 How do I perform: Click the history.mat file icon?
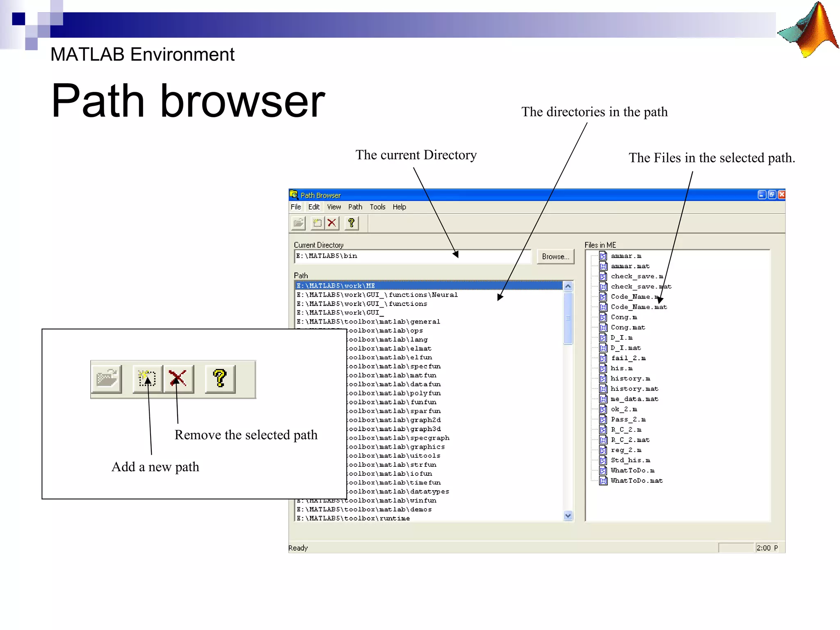603,389
